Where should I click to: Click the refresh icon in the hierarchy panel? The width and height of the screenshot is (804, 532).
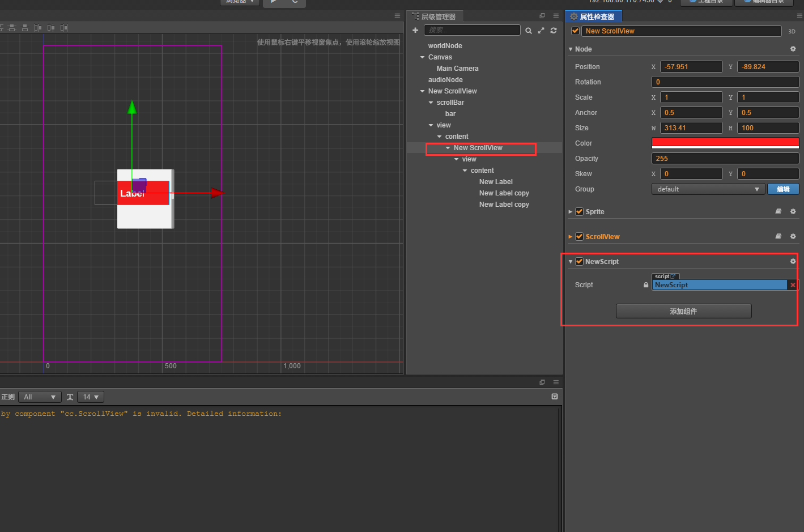(553, 31)
